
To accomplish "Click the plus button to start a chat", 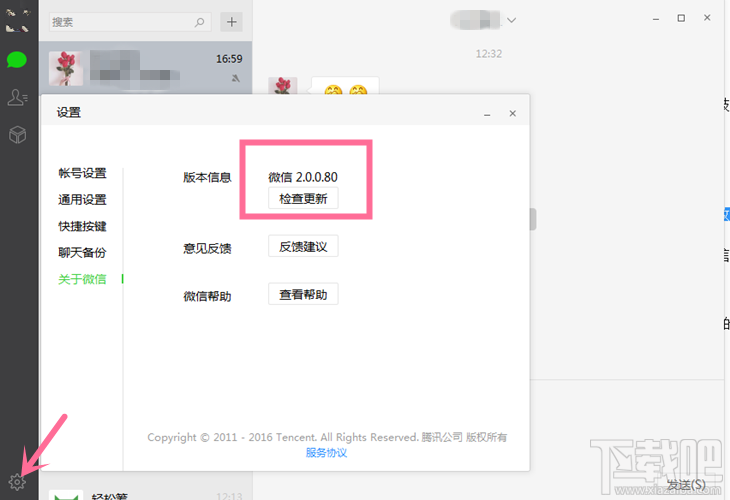I will coord(231,22).
